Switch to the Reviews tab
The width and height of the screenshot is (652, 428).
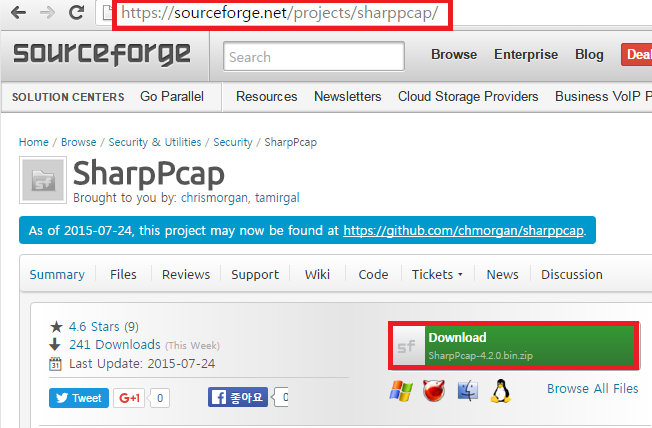[186, 275]
